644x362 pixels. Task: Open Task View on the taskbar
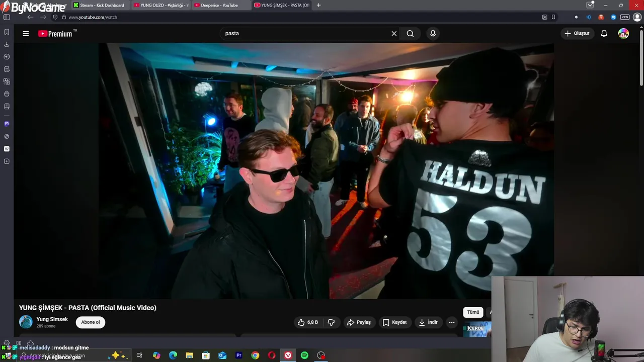coord(139,355)
